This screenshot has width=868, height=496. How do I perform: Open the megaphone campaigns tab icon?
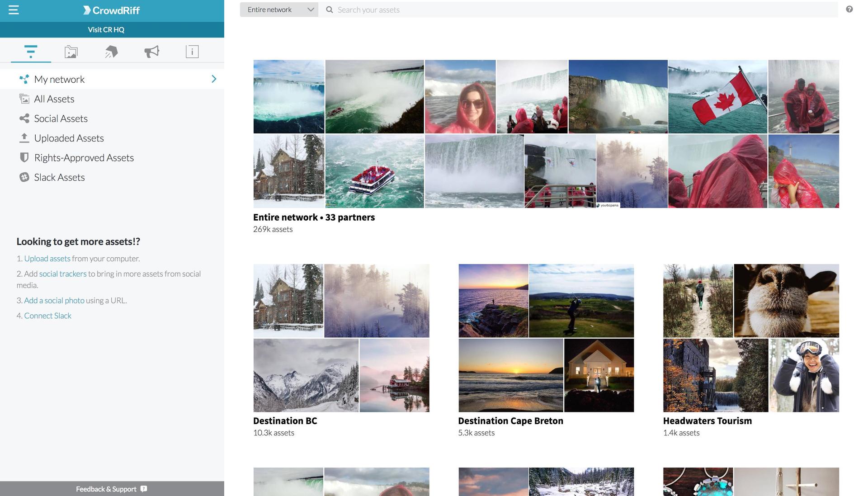(x=152, y=52)
